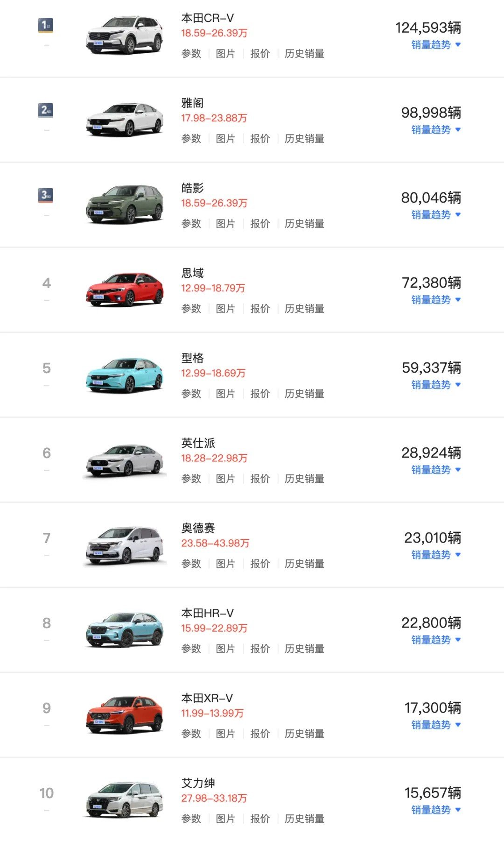Open the orange 本田XR-V car thumbnail

pyautogui.click(x=125, y=714)
